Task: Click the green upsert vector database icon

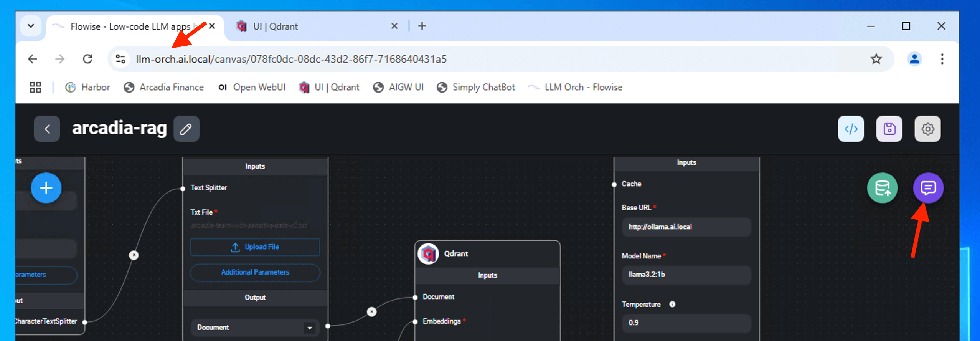Action: pyautogui.click(x=882, y=188)
